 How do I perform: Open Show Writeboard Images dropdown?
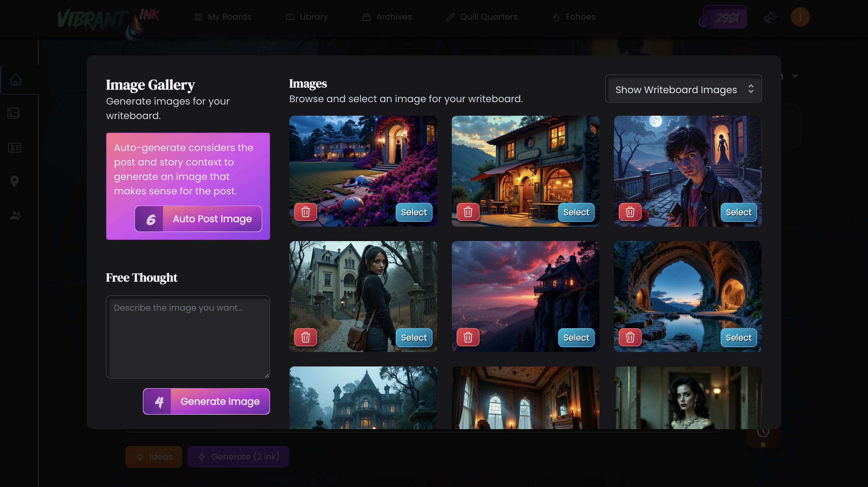click(683, 89)
